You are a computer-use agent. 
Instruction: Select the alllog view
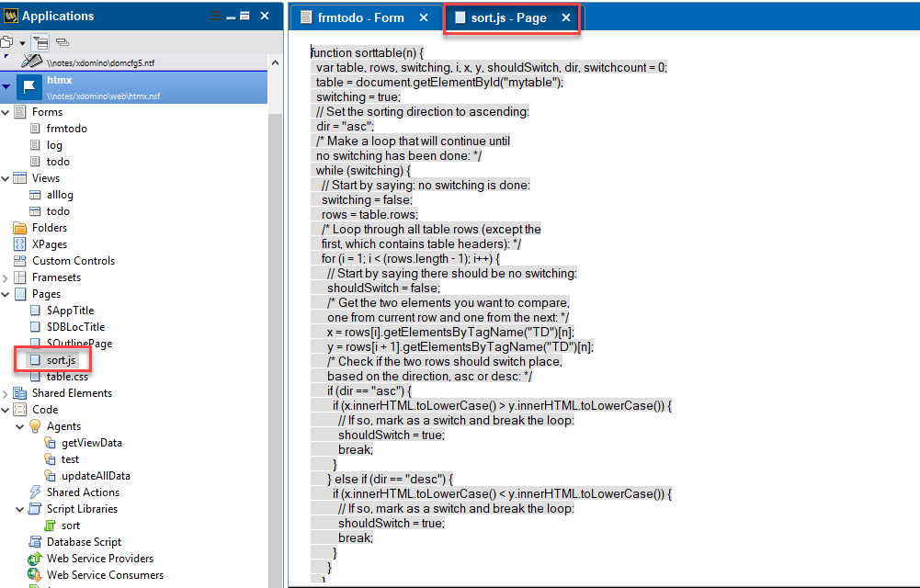(59, 195)
